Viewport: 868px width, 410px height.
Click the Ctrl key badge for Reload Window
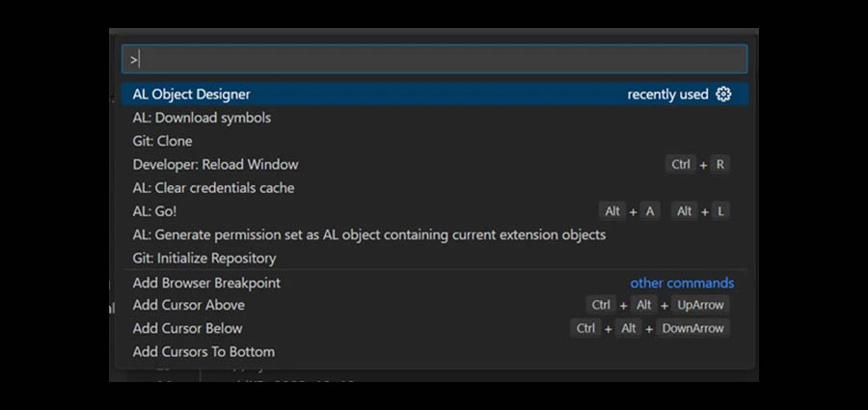(x=680, y=165)
